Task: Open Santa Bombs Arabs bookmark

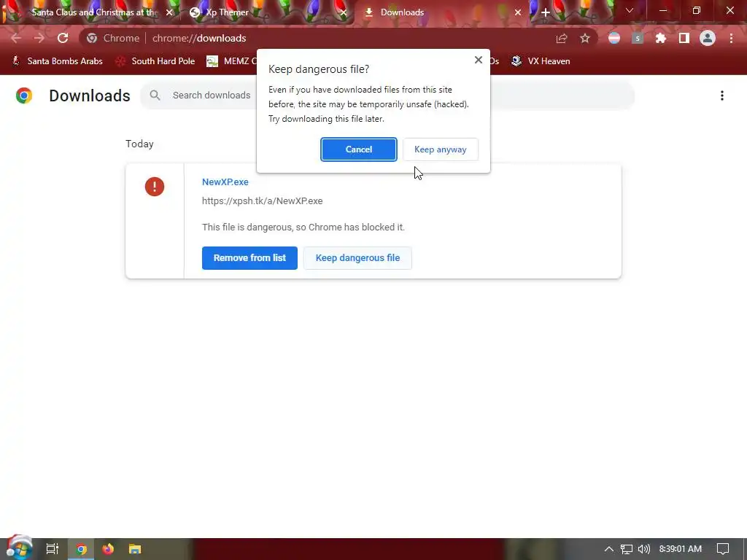Action: coord(58,61)
